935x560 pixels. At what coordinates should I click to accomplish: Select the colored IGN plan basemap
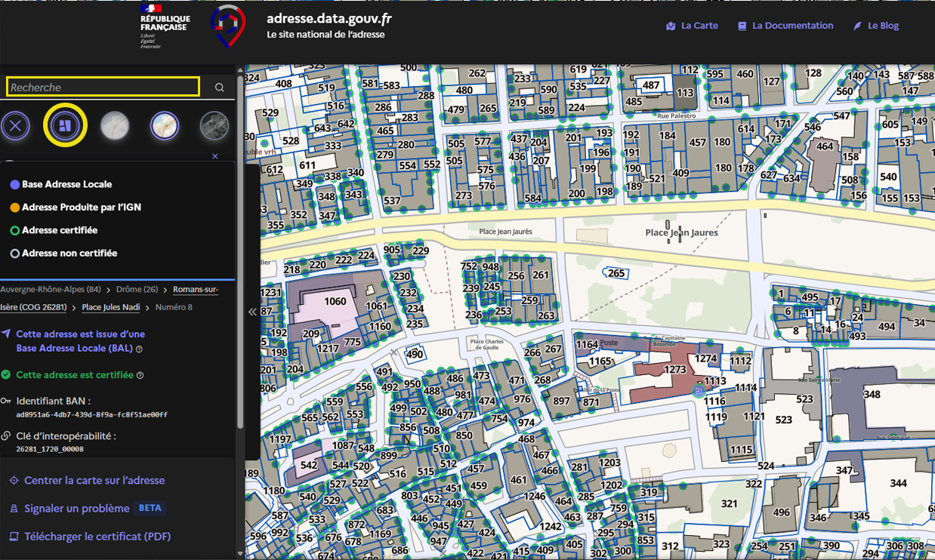165,126
